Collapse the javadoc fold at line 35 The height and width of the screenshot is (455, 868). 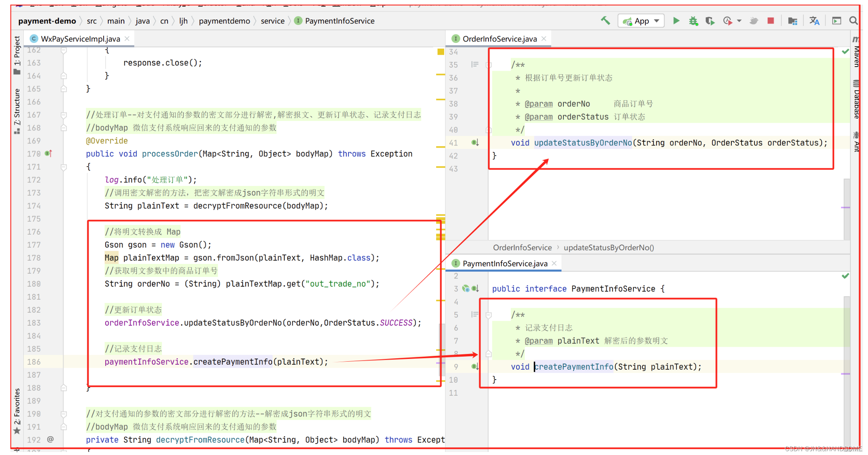point(489,65)
